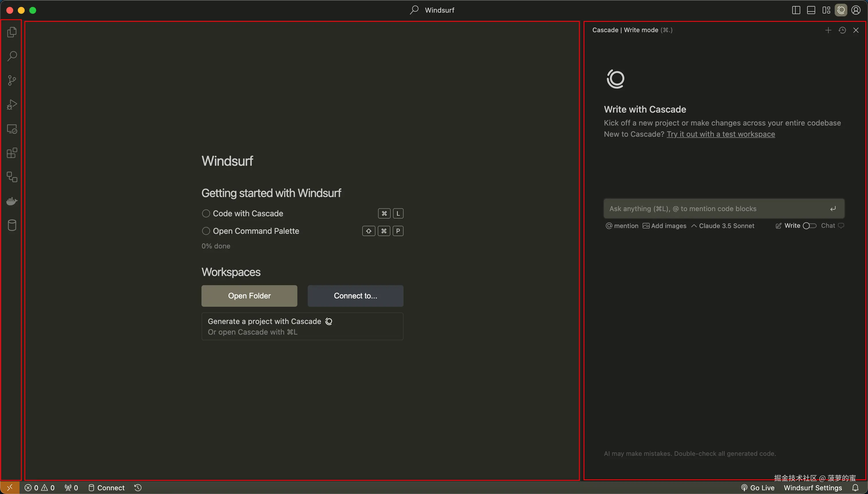Open the Run and Debug icon
This screenshot has height=494, width=868.
12,105
